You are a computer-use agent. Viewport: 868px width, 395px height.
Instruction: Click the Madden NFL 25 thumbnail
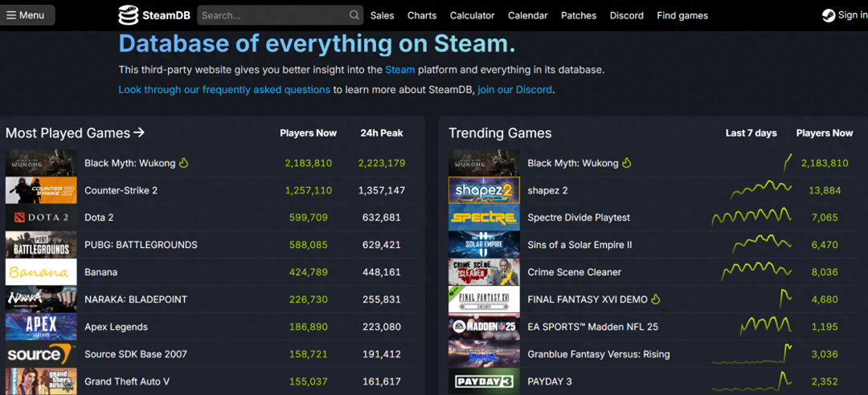(484, 327)
